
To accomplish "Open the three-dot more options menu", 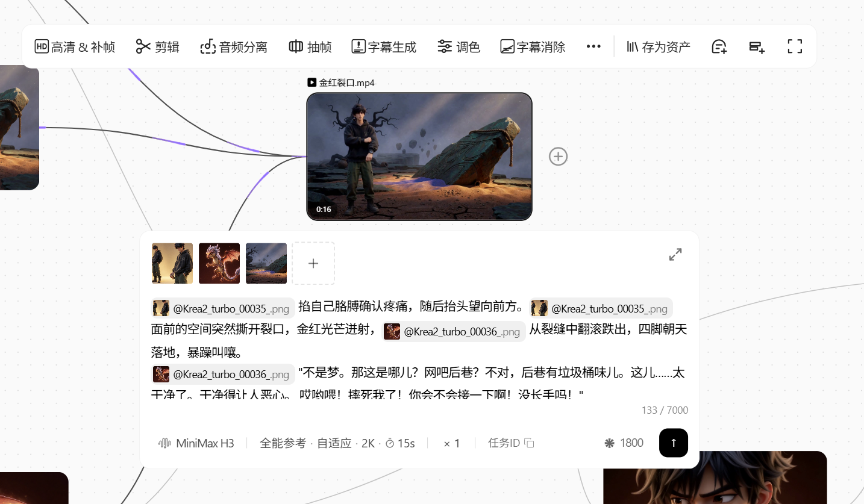I will (x=593, y=46).
